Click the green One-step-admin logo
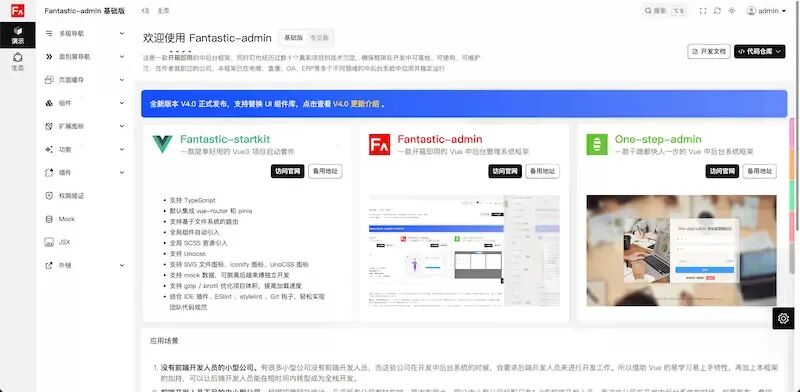This screenshot has height=392, width=800. coord(597,144)
